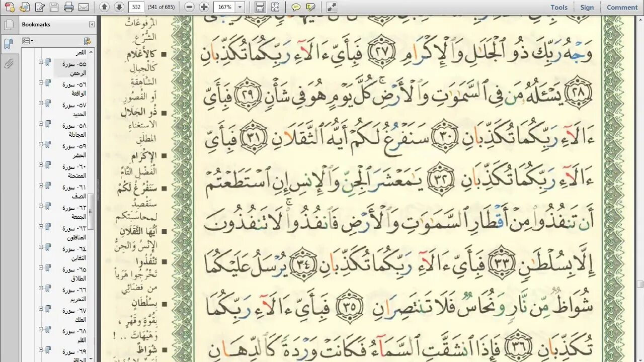This screenshot has height=362, width=644.
Task: Open Attachments paperclip panel icon
Action: 8,64
